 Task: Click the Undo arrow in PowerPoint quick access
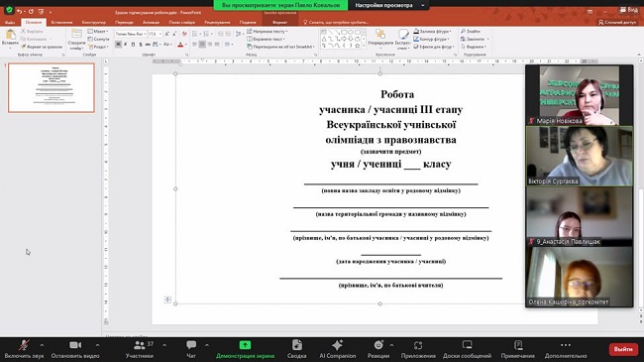[19, 12]
